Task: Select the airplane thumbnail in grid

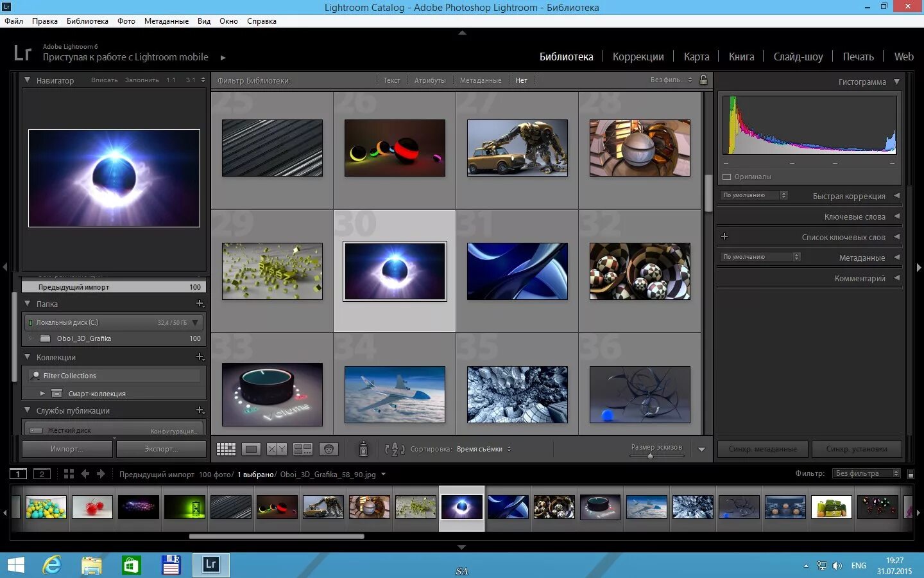Action: 395,394
